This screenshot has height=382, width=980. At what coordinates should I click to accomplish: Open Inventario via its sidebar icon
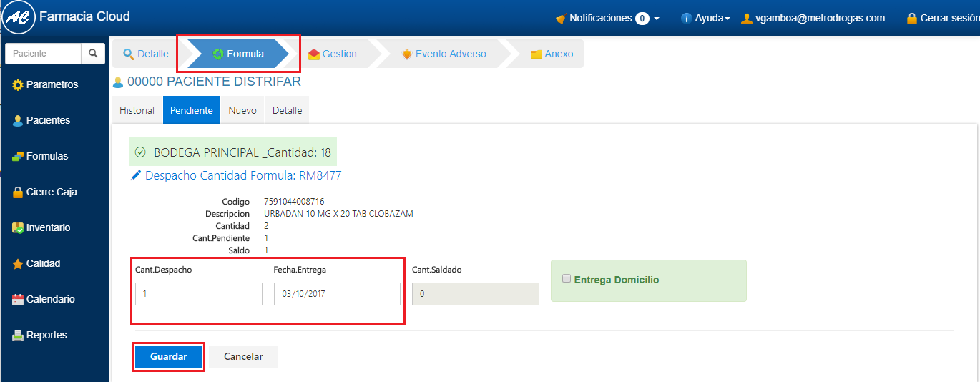(x=18, y=228)
